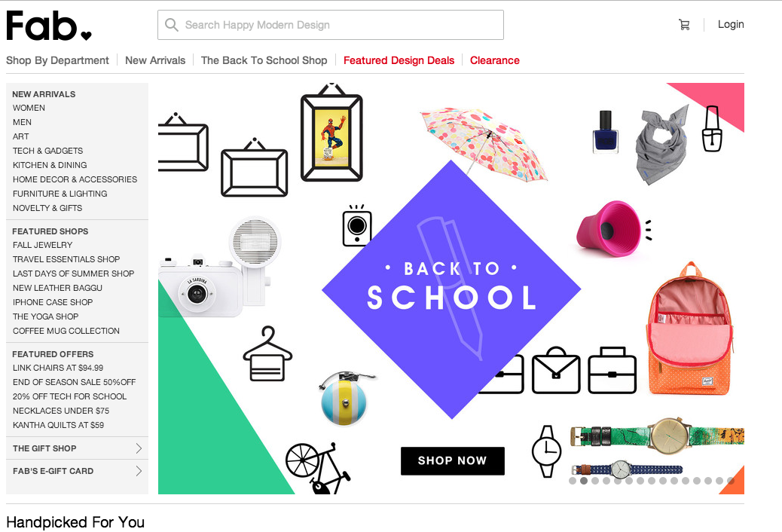Select the first carousel dot
782x532 pixels.
573,481
